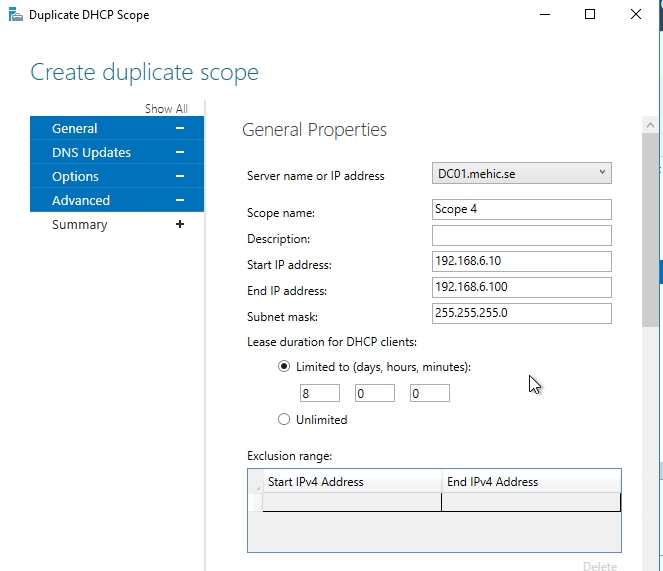Switch to DNS Updates section
Screen dimensions: 663x571
[x=91, y=152]
